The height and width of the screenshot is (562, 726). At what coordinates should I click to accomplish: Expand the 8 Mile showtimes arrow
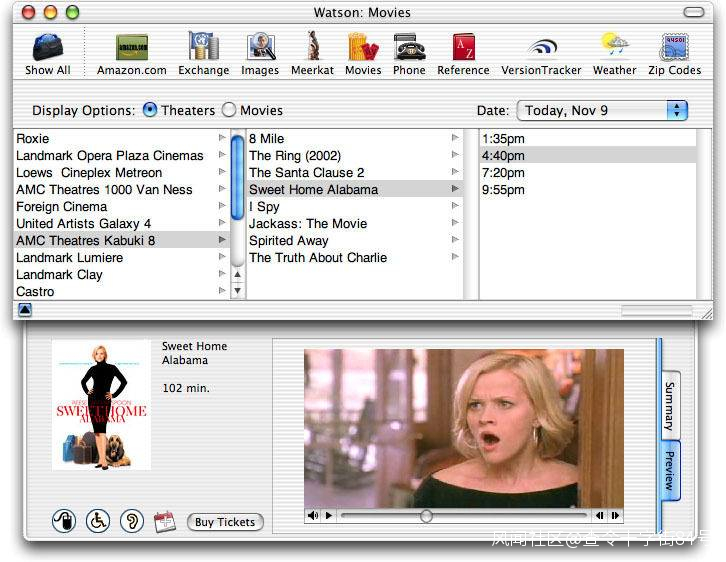(x=455, y=137)
